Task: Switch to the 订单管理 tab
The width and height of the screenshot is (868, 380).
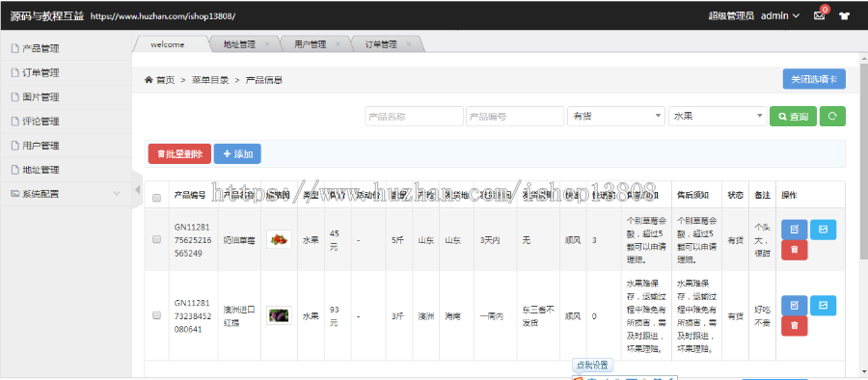Action: [381, 44]
